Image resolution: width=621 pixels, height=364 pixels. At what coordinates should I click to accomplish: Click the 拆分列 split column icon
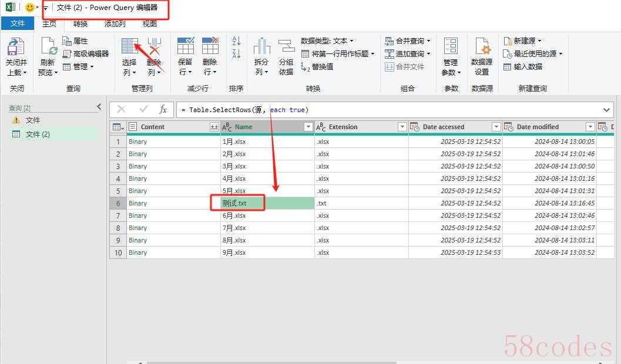coord(261,47)
